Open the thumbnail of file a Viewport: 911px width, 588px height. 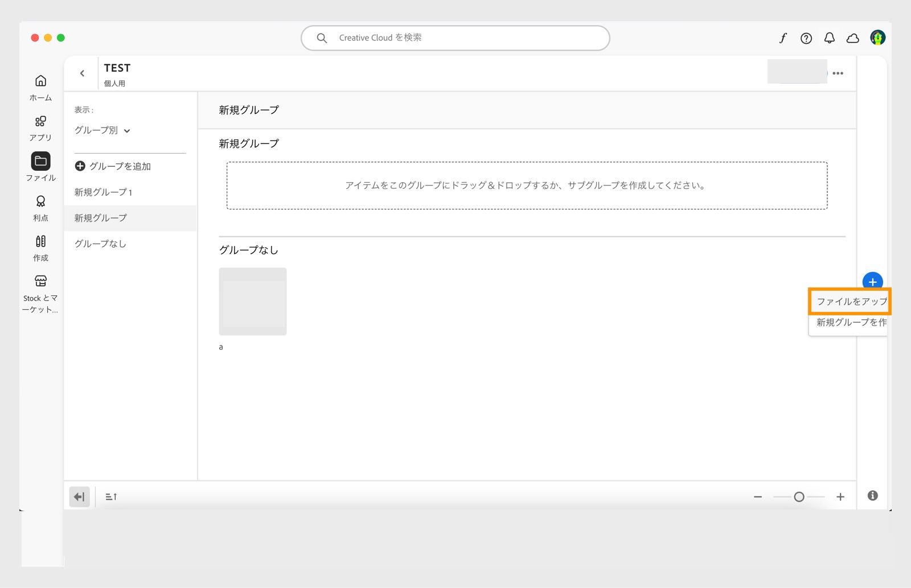click(x=253, y=301)
